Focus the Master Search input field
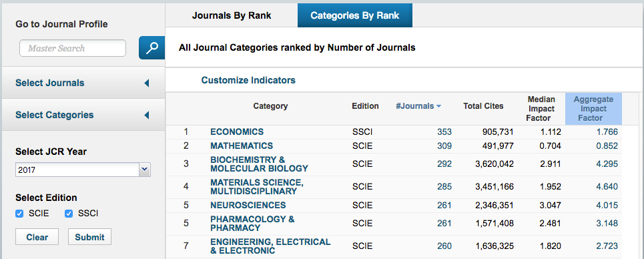This screenshot has width=644, height=259. coord(73,48)
